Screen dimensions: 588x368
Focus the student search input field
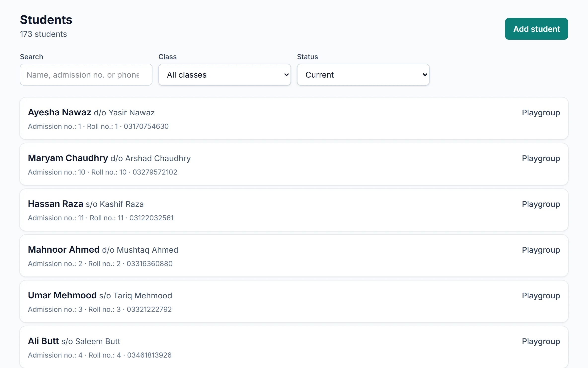coord(86,75)
